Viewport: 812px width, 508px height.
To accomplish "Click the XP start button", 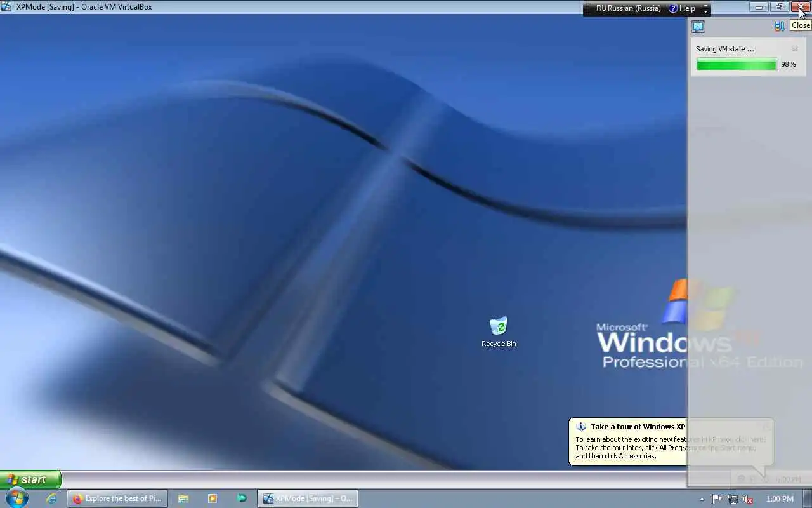I will [x=30, y=479].
